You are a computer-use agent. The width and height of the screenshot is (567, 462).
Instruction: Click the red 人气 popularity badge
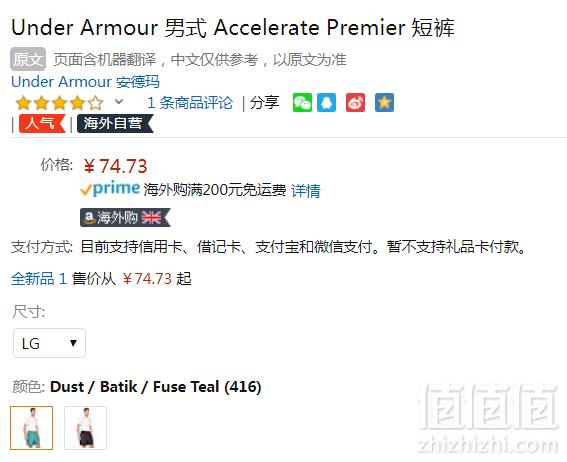tap(42, 124)
